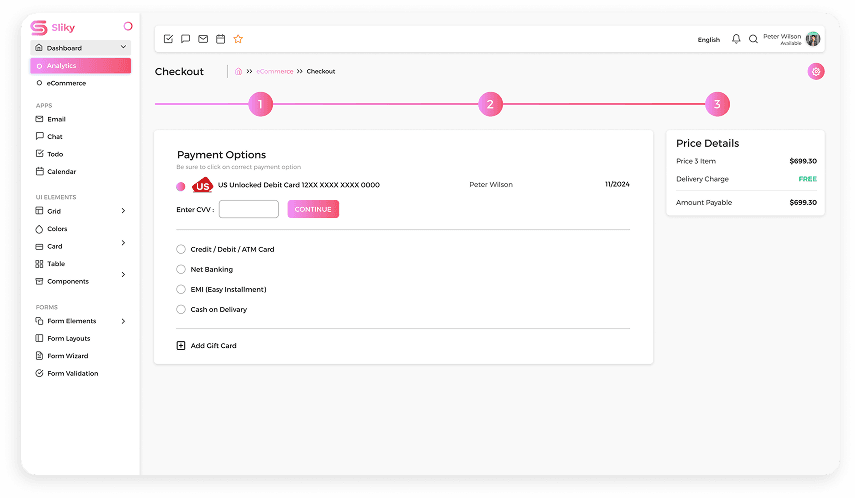
Task: Click the eCommerce breadcrumb link
Action: coord(275,71)
